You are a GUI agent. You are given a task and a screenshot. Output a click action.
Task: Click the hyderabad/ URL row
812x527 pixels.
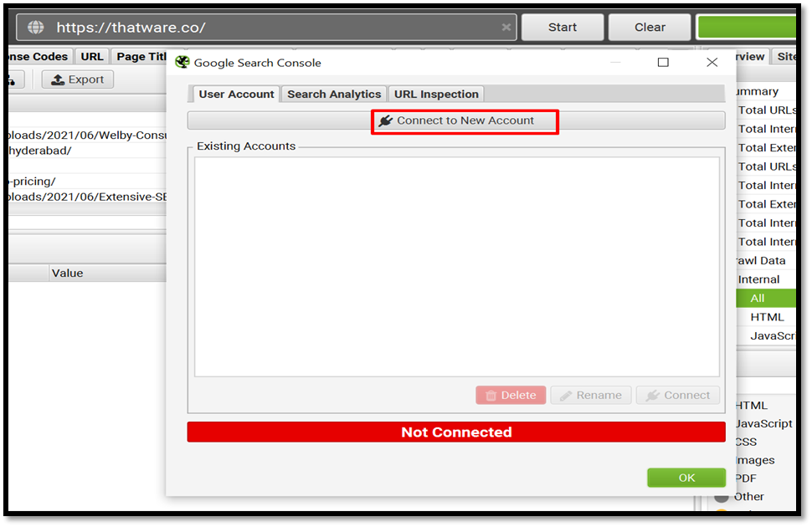click(87, 151)
